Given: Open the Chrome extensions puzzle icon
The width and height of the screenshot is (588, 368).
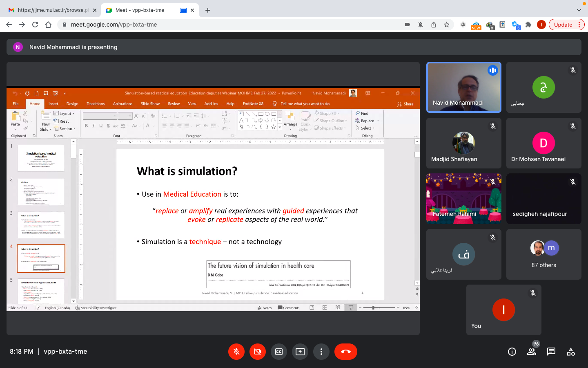Looking at the screenshot, I should click(528, 25).
